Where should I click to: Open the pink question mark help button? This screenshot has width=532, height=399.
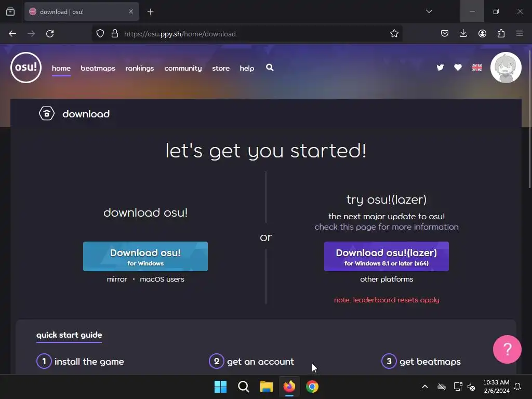click(507, 349)
